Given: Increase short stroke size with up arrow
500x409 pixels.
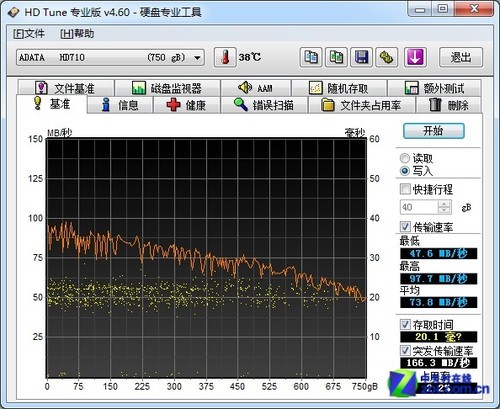Looking at the screenshot, I should [x=444, y=204].
